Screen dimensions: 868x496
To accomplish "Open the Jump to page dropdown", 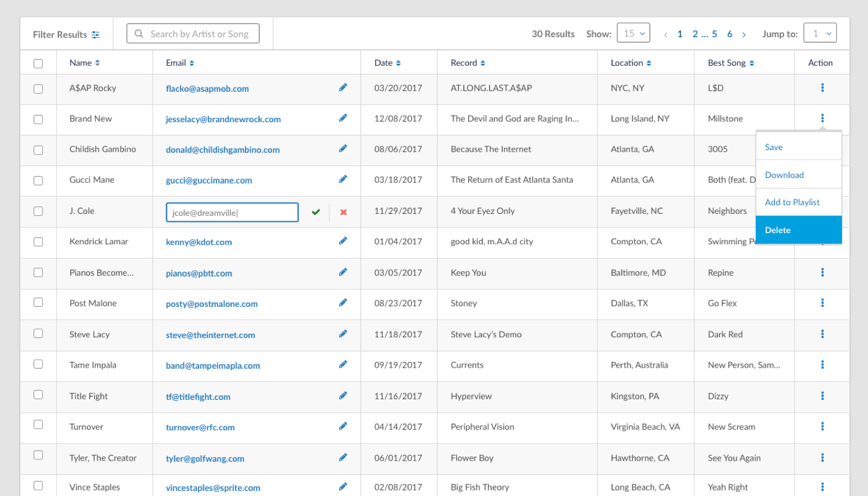I will point(820,33).
